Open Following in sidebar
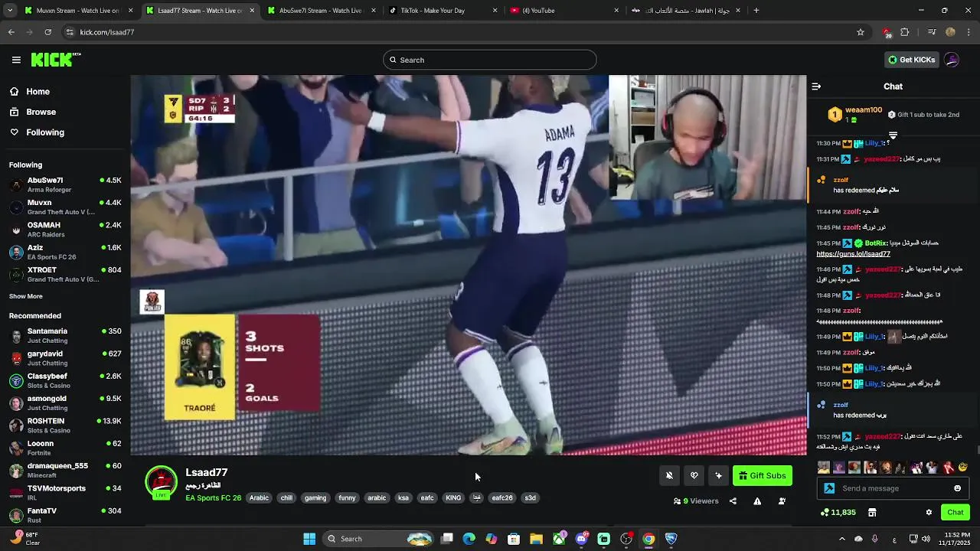Screen dimensions: 980x551 point(37,132)
